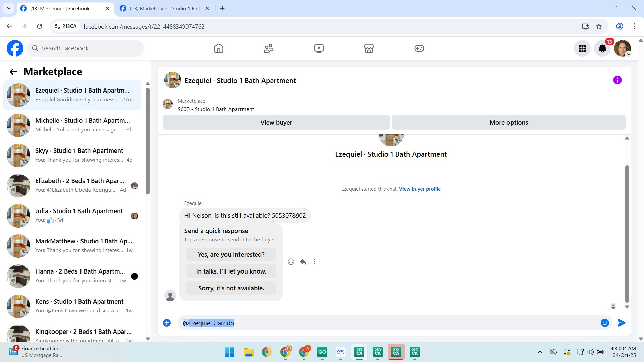This screenshot has width=644, height=362.
Task: Open Finance headline news widget
Action: tap(36, 352)
